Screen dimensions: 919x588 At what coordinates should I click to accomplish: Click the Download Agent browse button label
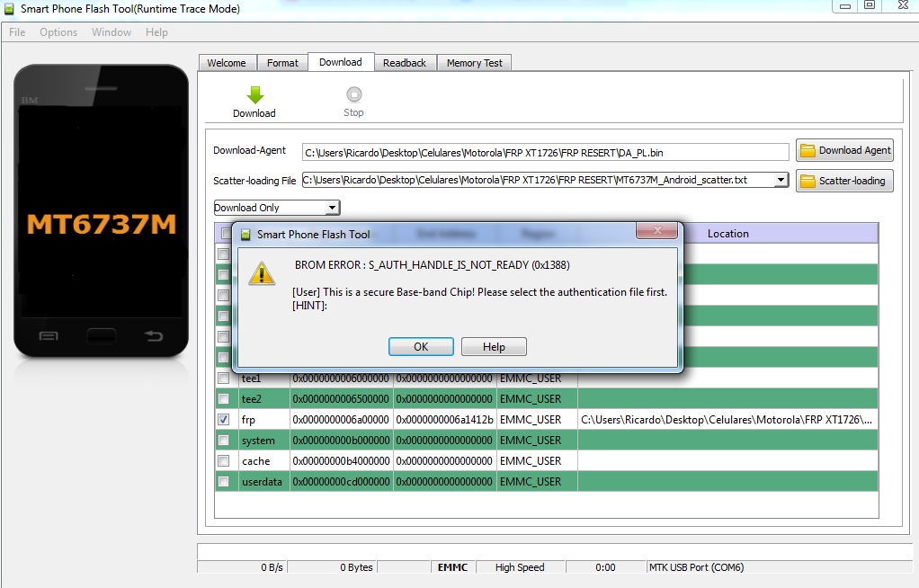[x=854, y=151]
